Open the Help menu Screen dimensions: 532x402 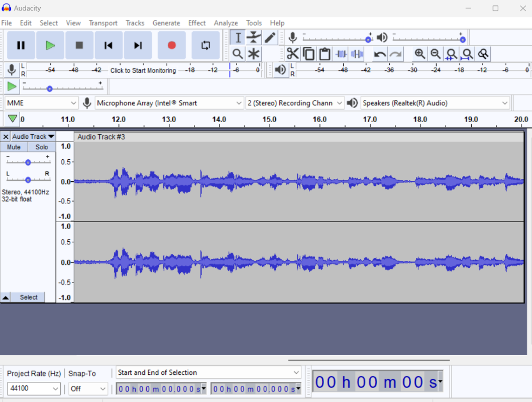coord(277,23)
